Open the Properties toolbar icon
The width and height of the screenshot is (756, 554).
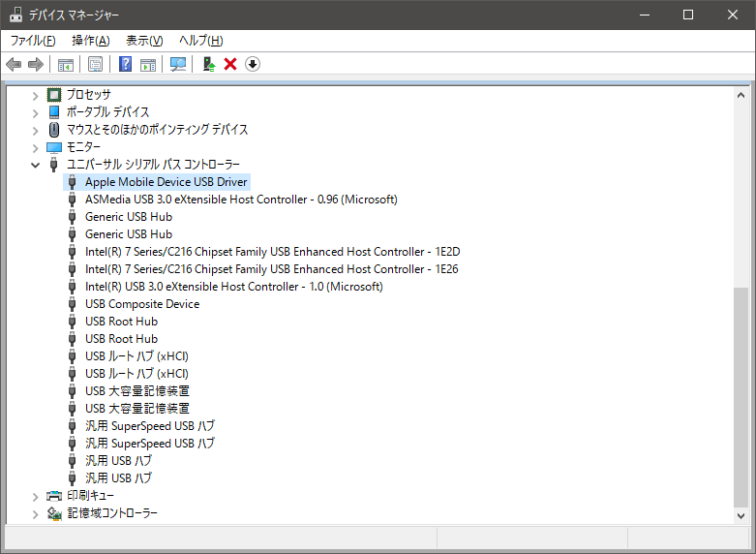tap(96, 64)
